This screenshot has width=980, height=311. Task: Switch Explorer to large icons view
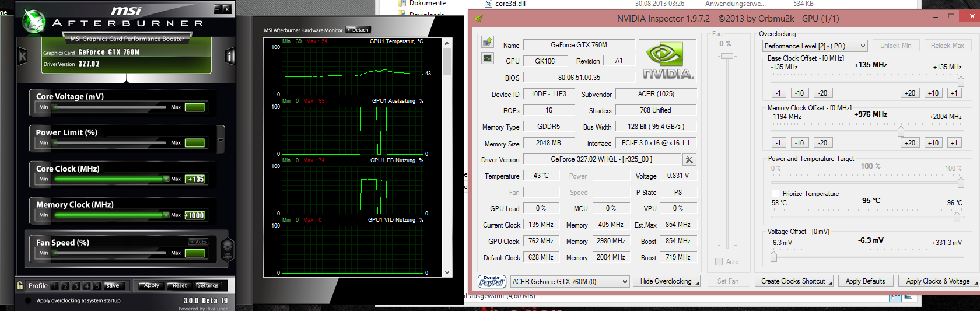coord(908,298)
